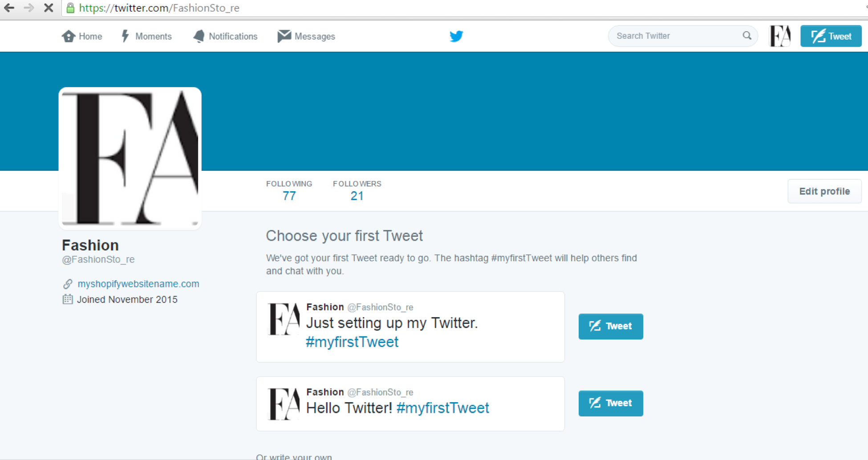Open Messages in navigation bar

pos(306,36)
